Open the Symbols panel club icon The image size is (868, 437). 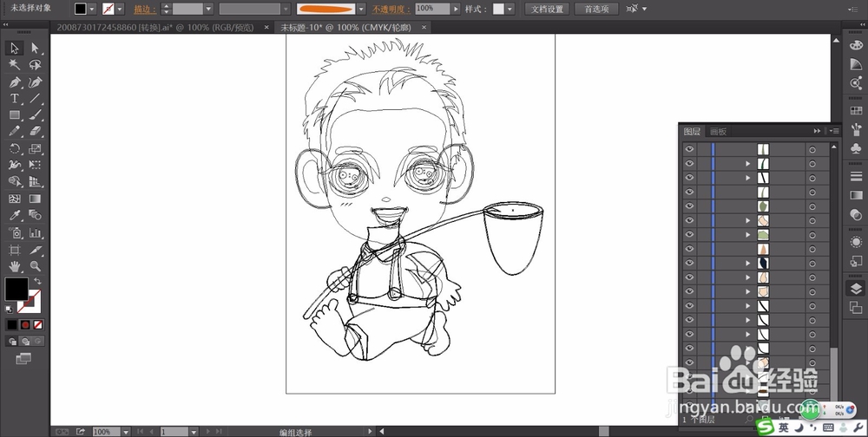(x=856, y=148)
